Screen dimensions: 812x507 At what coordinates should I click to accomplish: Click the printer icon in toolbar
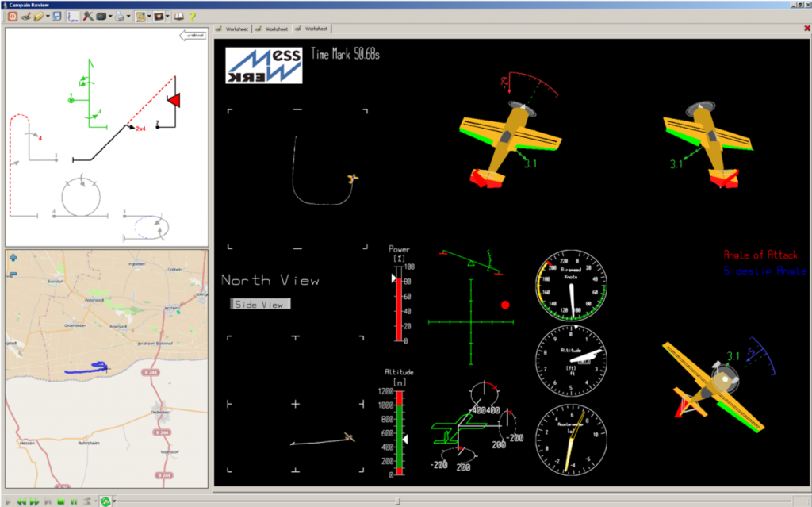tap(119, 16)
